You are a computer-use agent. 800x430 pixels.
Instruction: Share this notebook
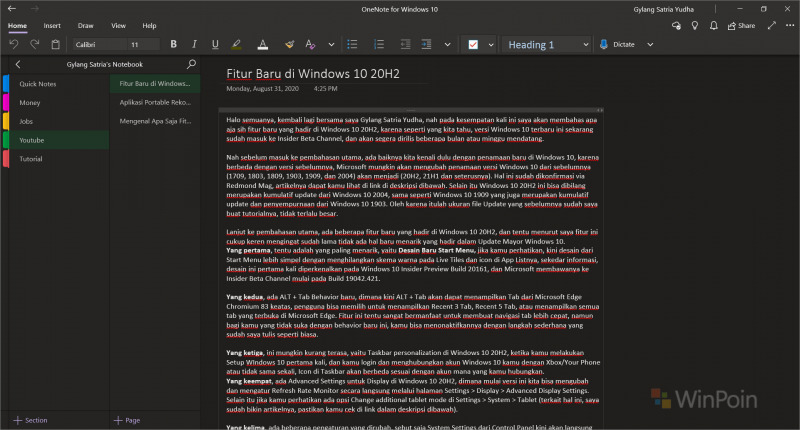[741, 26]
